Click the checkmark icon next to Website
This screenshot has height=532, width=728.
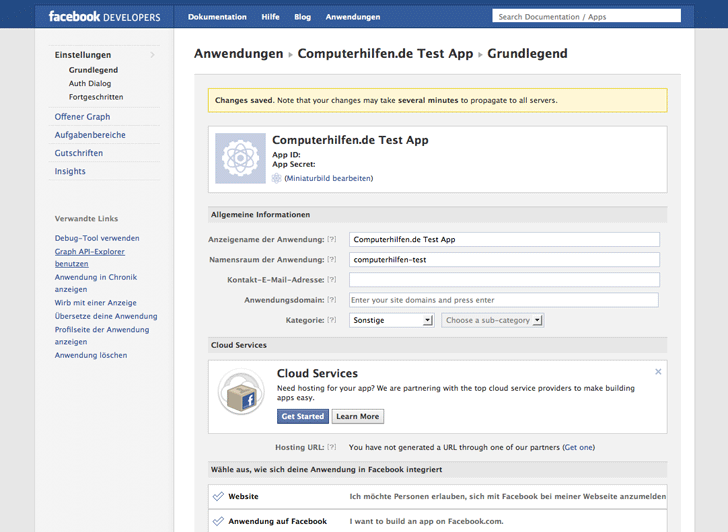(218, 496)
